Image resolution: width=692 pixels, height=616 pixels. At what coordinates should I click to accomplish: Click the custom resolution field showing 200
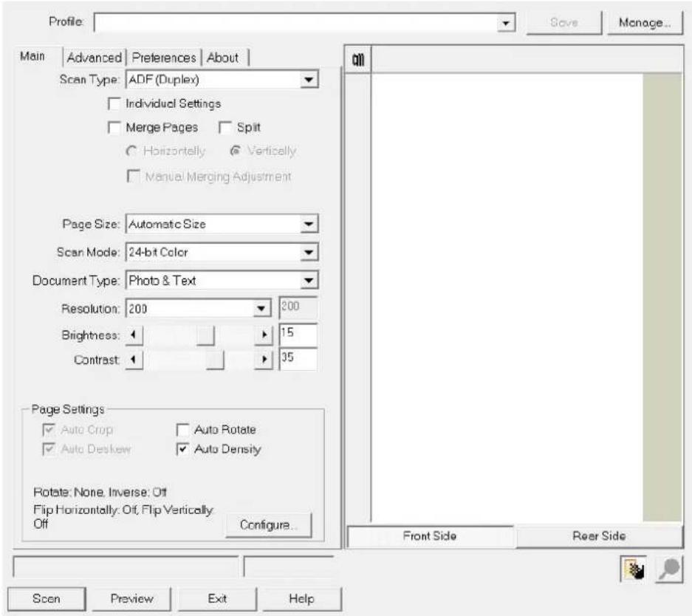click(298, 307)
